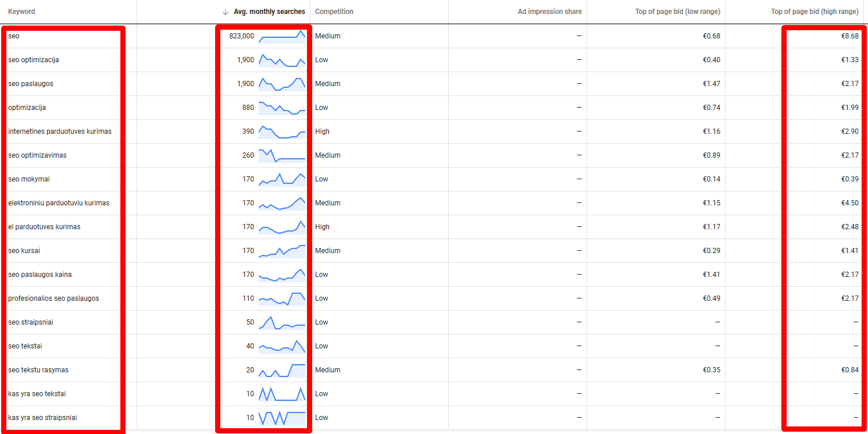
Task: Click the 390 monthly searches value
Action: click(248, 131)
